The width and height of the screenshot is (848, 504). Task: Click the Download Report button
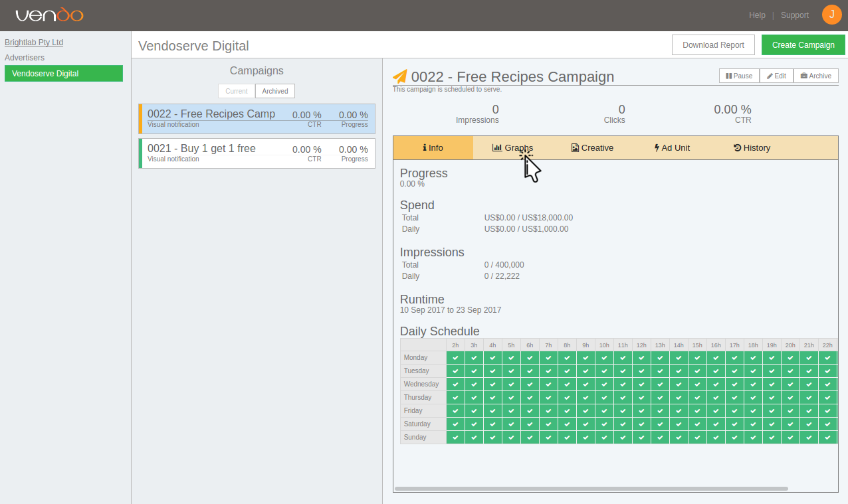tap(714, 45)
